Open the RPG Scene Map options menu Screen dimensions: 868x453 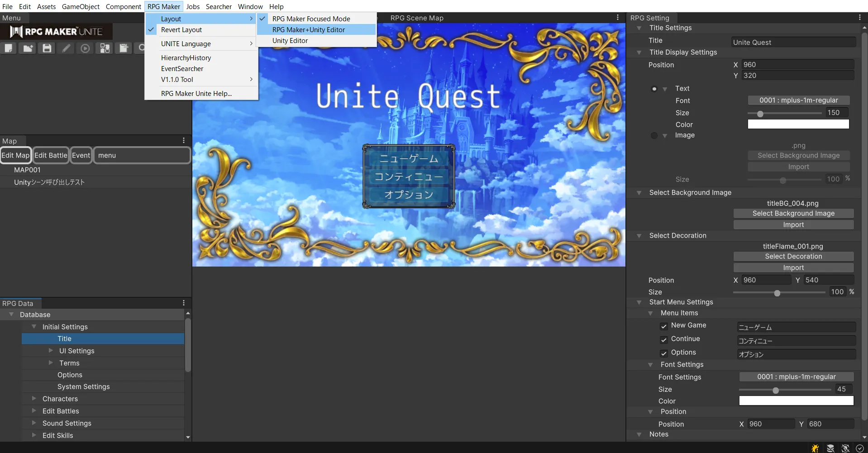618,18
